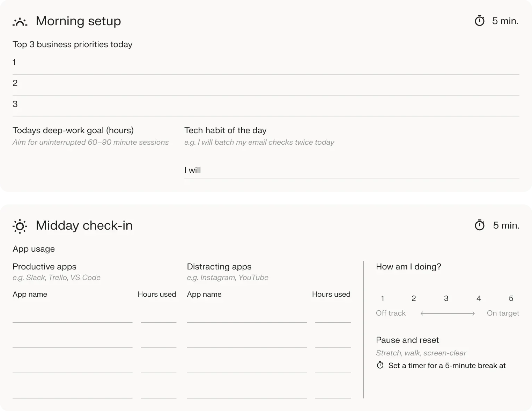
Task: Click the stopwatch icon in Midday check-in header
Action: (x=480, y=225)
